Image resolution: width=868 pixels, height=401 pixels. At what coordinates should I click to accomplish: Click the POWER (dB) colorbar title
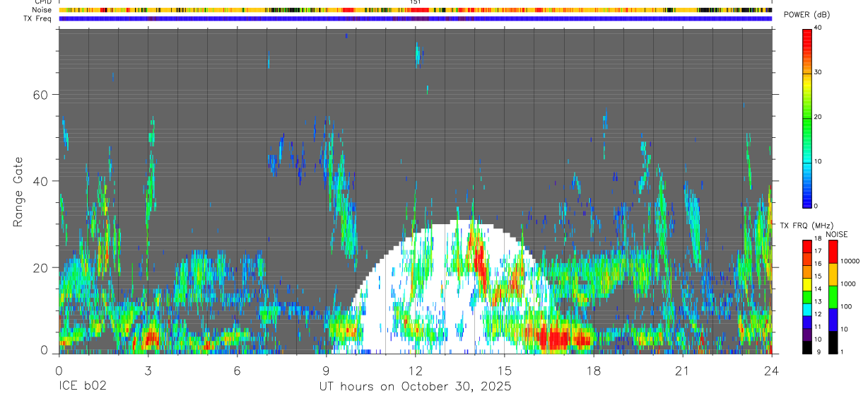807,15
